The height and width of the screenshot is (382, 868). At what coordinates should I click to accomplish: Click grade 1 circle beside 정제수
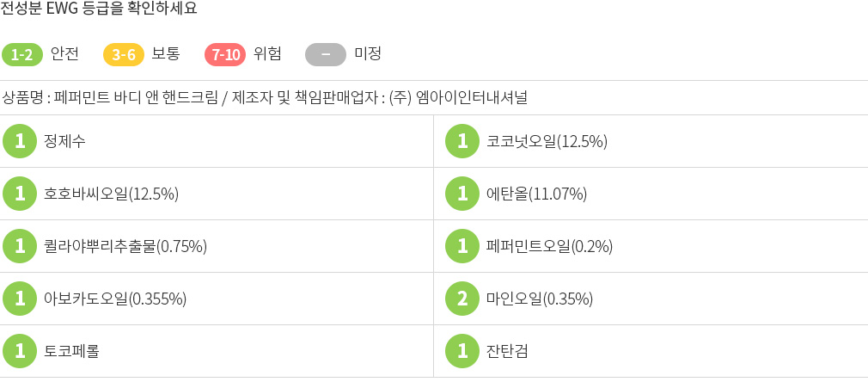(x=20, y=141)
